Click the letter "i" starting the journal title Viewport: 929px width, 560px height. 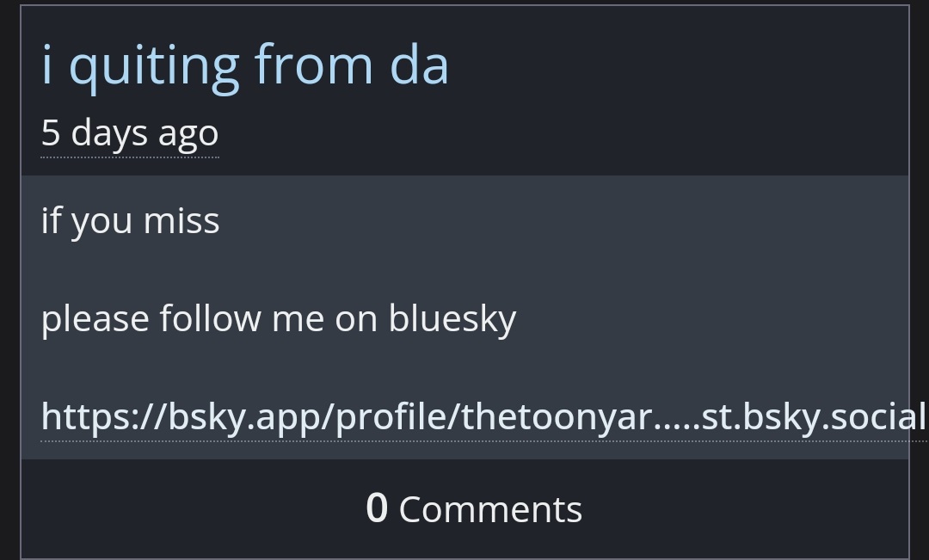point(47,65)
